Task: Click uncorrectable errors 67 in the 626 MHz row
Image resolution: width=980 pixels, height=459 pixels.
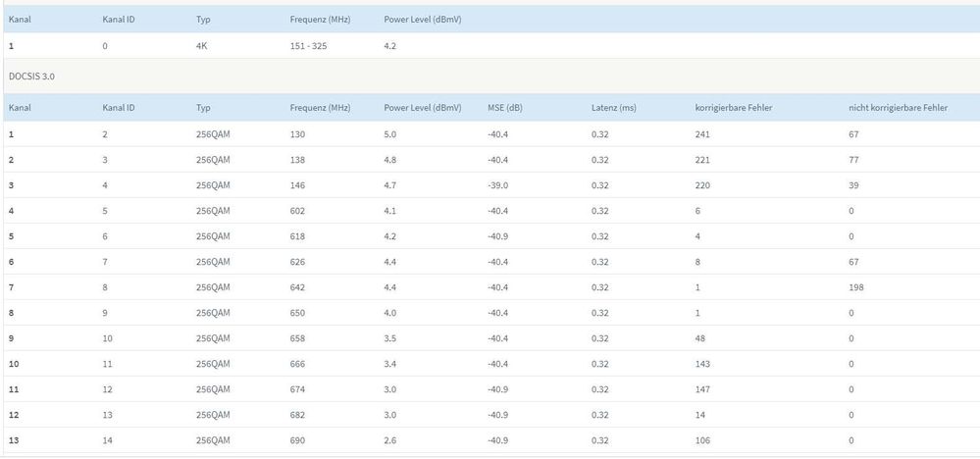Action: coord(853,262)
